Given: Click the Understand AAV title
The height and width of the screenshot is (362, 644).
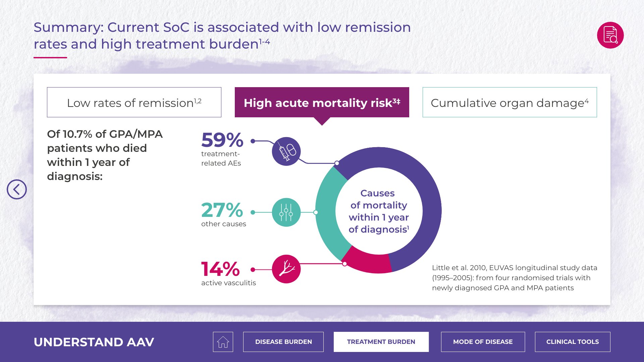Looking at the screenshot, I should (x=94, y=342).
